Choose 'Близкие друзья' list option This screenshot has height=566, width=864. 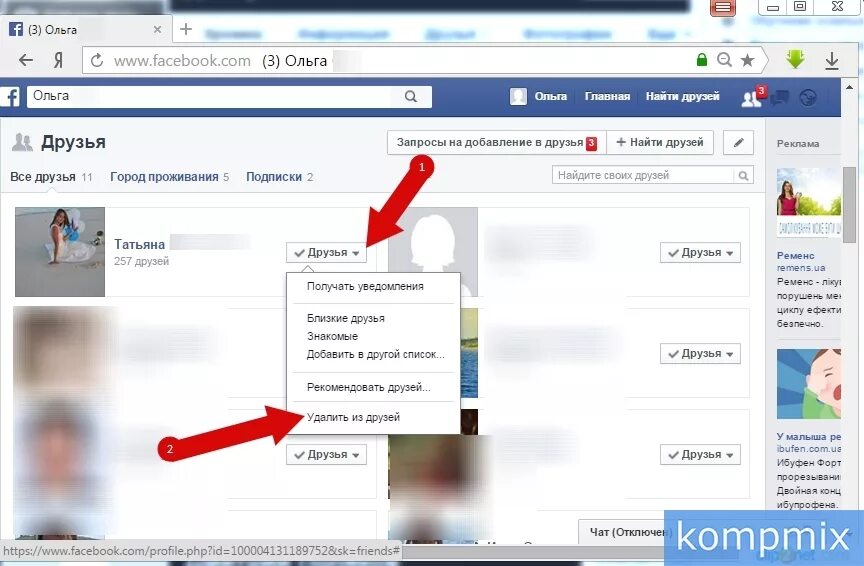click(x=345, y=319)
